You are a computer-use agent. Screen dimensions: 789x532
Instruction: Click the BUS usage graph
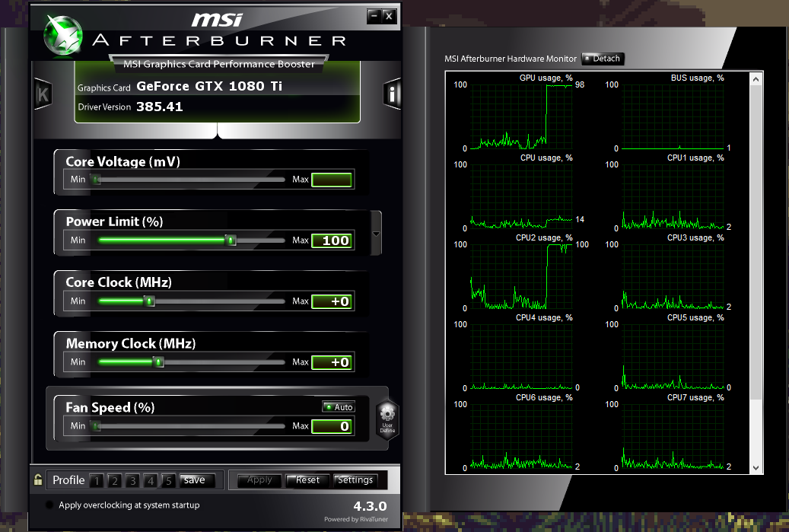click(673, 116)
